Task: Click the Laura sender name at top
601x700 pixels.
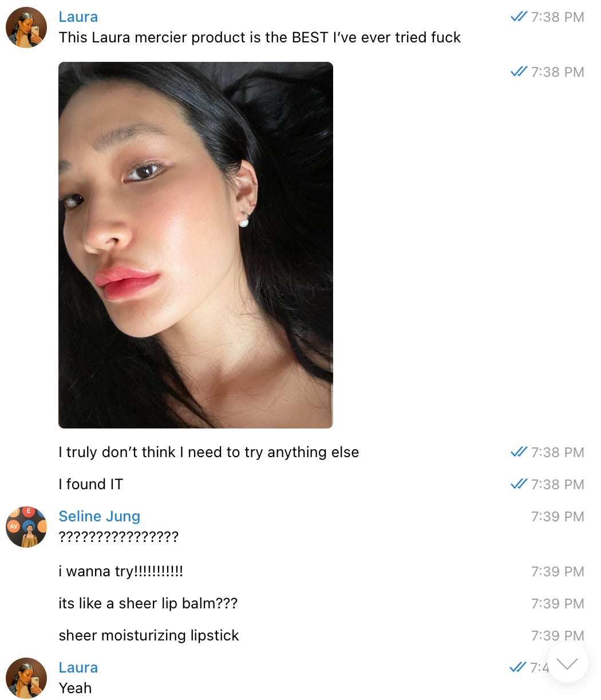Action: tap(78, 17)
